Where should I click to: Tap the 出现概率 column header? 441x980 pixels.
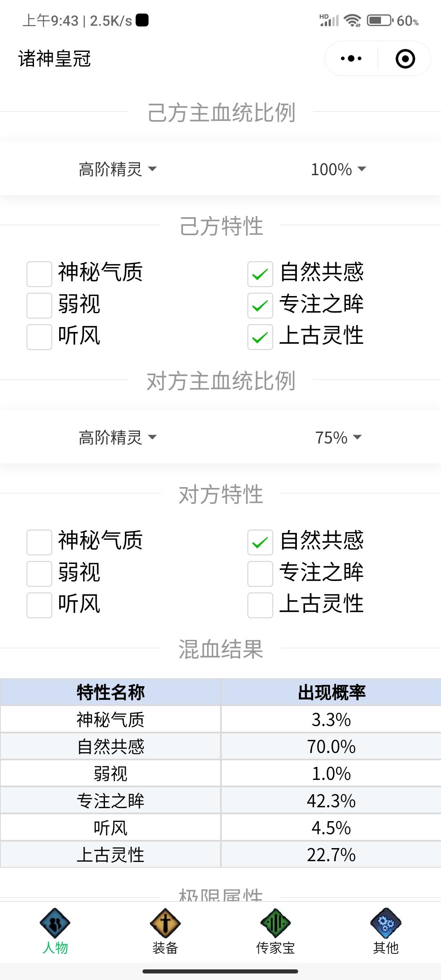[331, 692]
